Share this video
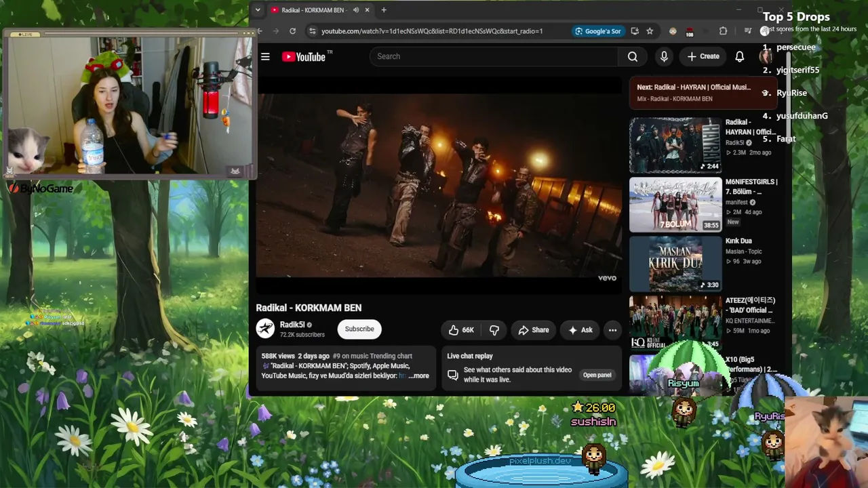Image resolution: width=868 pixels, height=488 pixels. coord(534,330)
